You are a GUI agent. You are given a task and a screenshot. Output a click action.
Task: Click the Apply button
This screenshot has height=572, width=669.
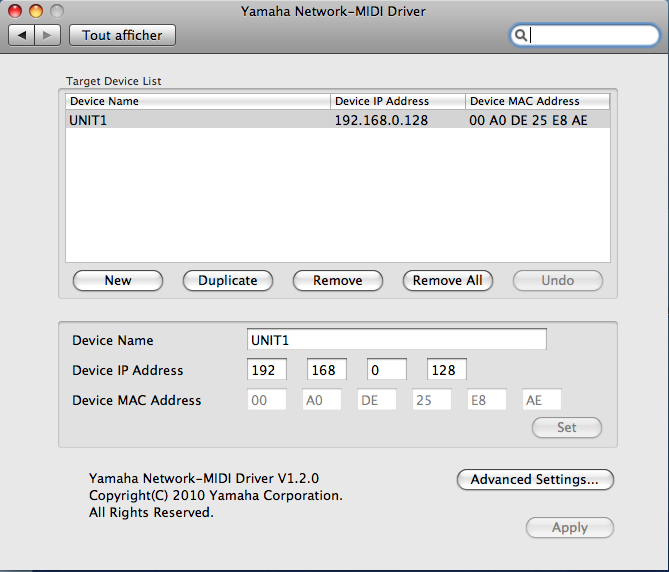point(570,528)
